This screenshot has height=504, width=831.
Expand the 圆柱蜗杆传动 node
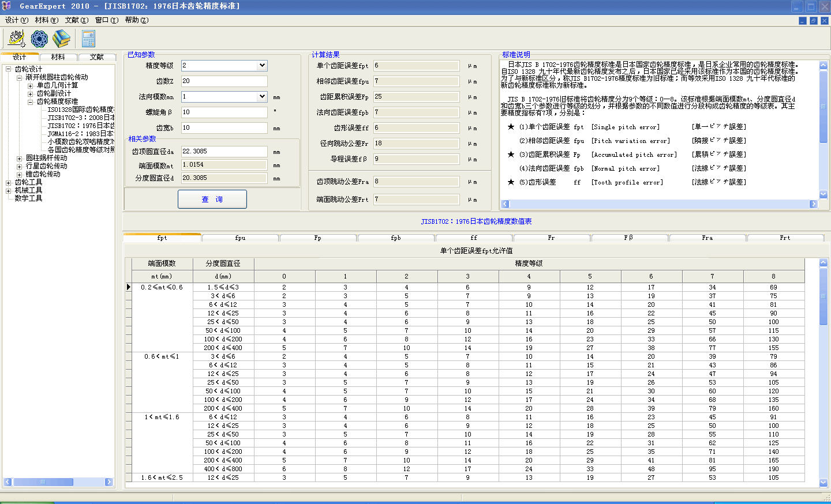(19, 158)
